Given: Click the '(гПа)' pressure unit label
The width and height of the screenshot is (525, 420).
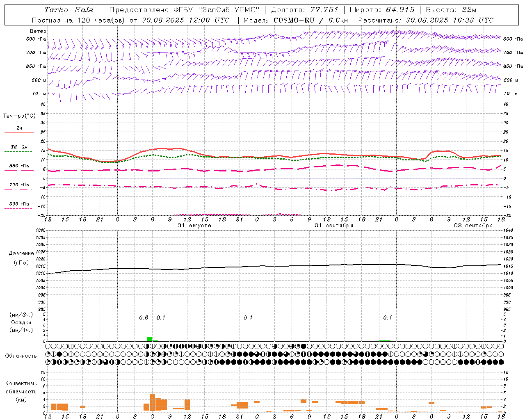Looking at the screenshot, I should [x=21, y=262].
